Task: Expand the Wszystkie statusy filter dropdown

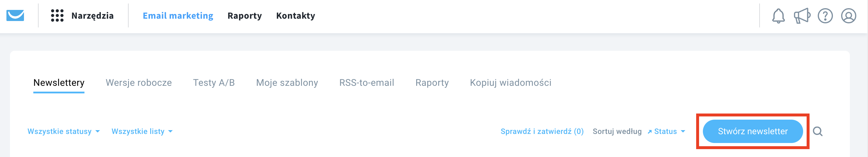Action: click(64, 131)
